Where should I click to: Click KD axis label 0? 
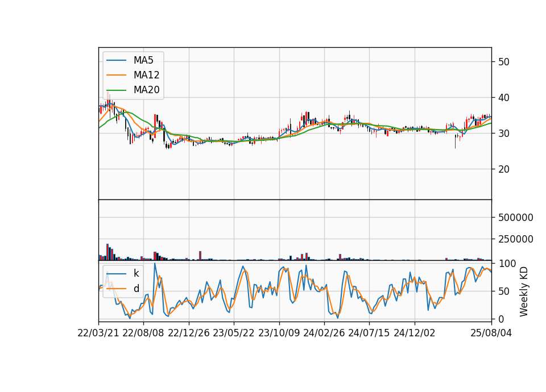(501, 319)
